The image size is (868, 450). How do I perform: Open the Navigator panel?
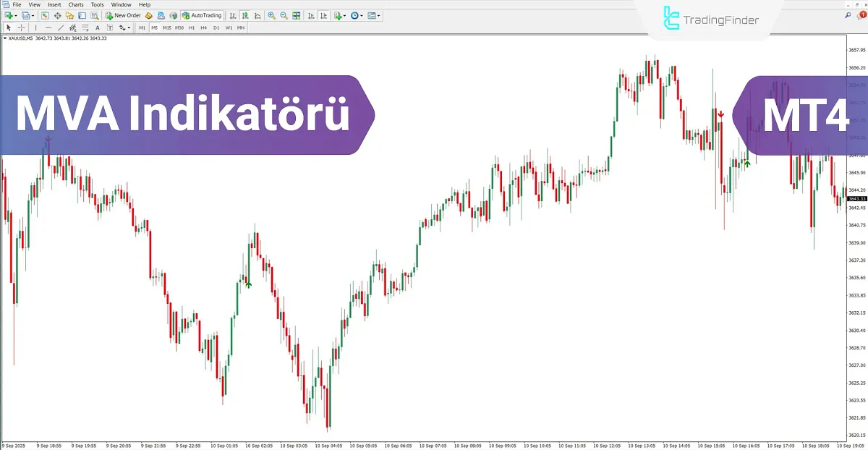pyautogui.click(x=70, y=15)
